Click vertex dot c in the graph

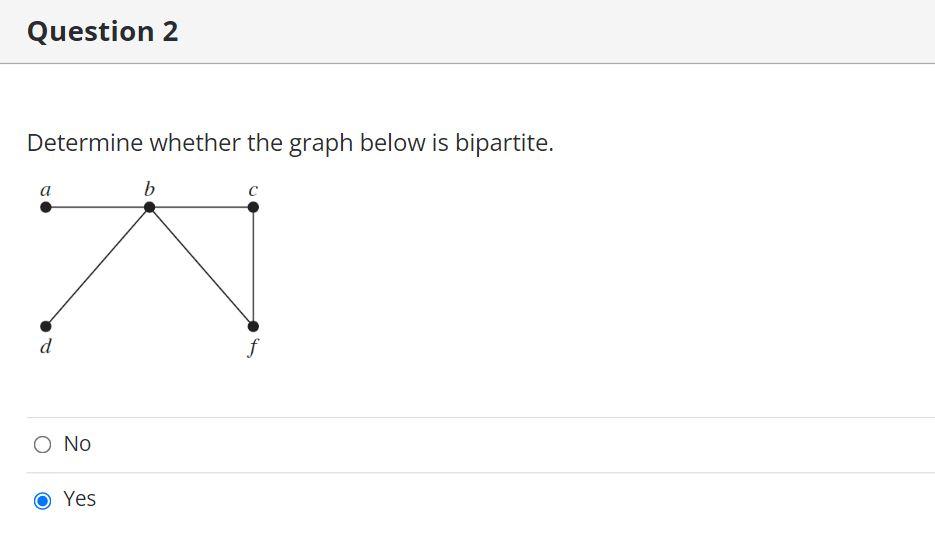click(253, 207)
